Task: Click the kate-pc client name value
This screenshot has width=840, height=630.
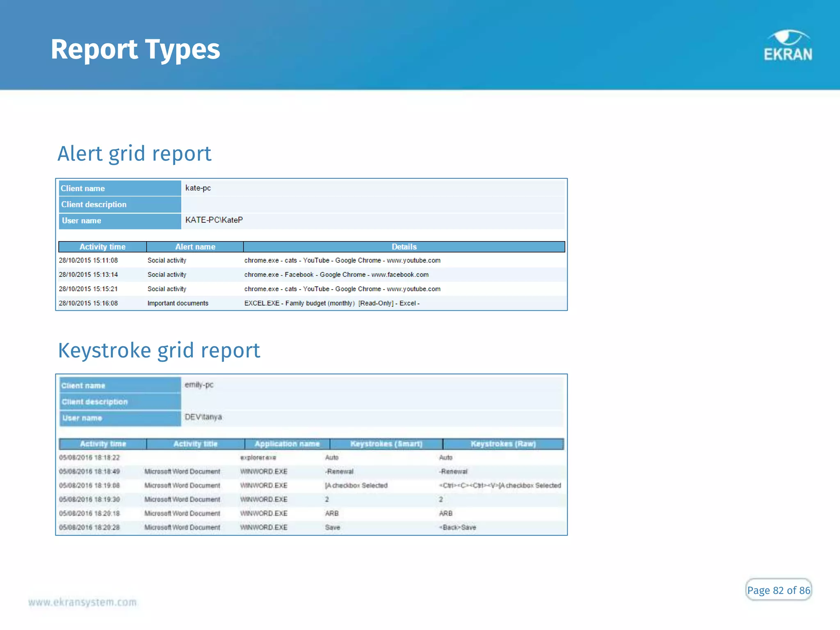Action: [198, 188]
